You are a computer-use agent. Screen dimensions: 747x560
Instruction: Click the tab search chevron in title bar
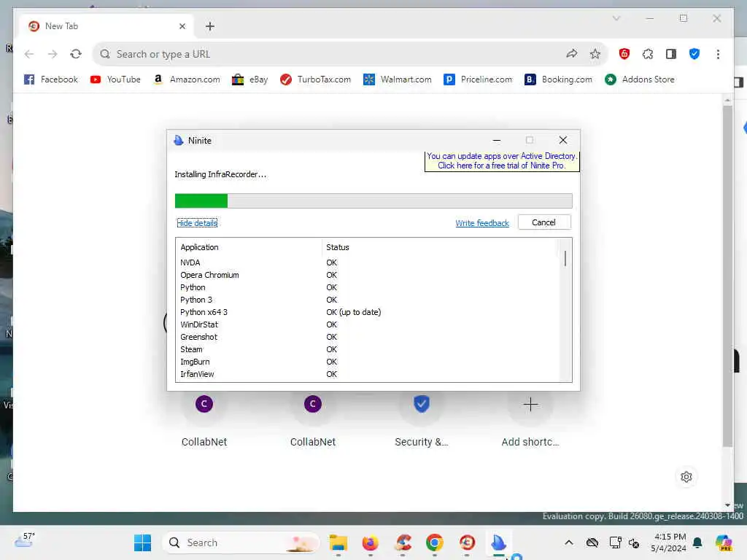pos(616,18)
